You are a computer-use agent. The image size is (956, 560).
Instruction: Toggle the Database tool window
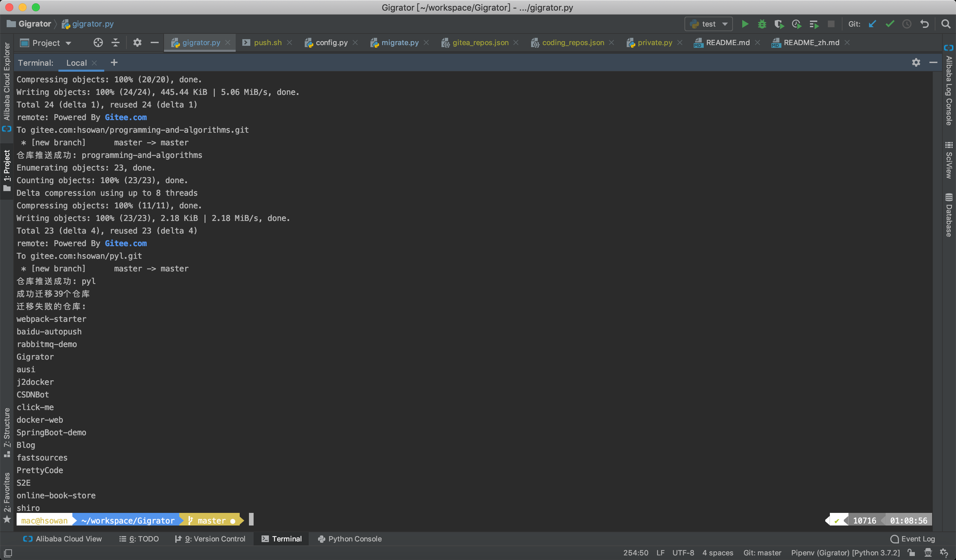tap(949, 215)
